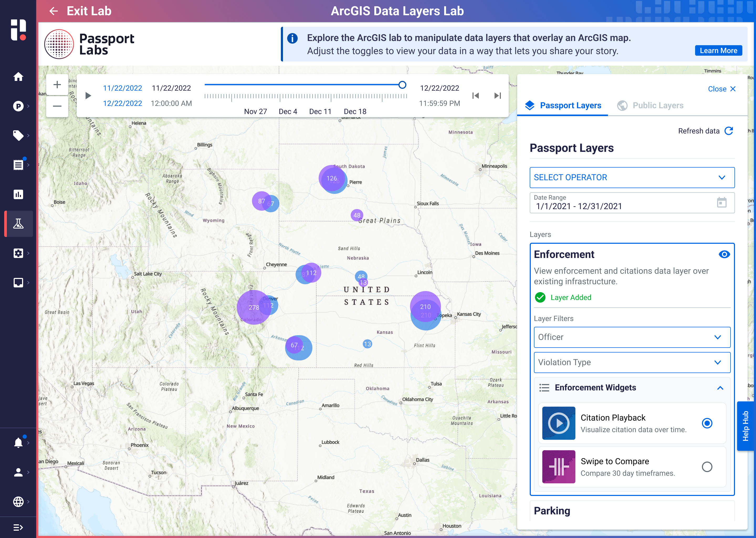756x538 pixels.
Task: Open the Violation Type dropdown
Action: click(632, 363)
